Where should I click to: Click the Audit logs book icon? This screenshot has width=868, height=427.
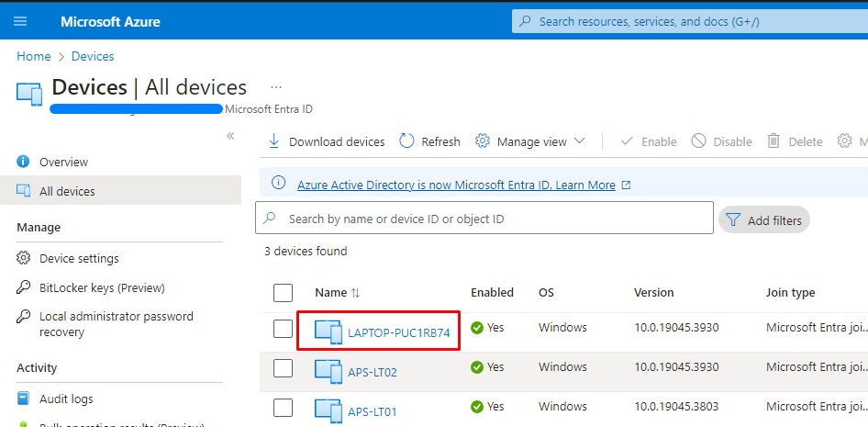(x=23, y=399)
